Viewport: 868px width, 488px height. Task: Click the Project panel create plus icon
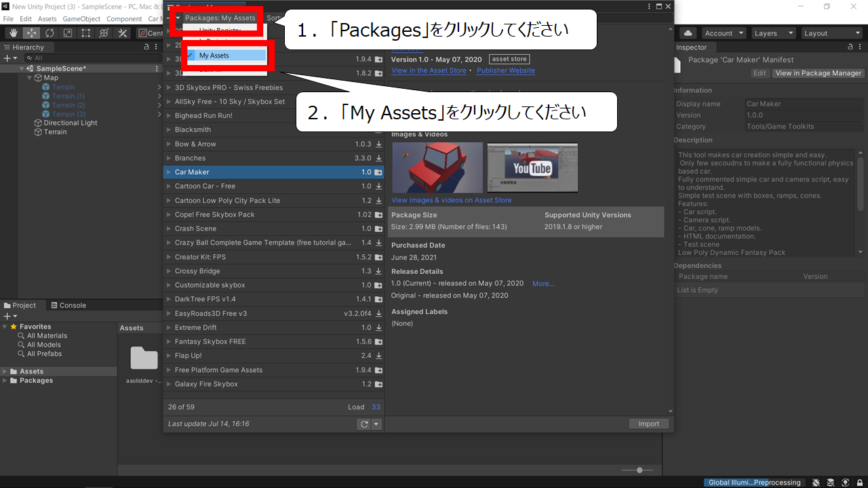tap(9, 316)
